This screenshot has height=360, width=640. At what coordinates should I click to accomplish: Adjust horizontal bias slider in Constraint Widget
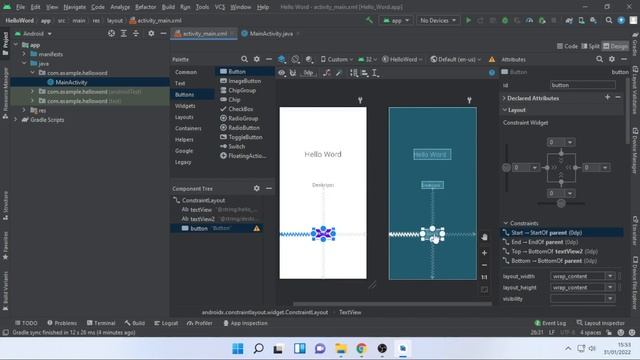(561, 203)
